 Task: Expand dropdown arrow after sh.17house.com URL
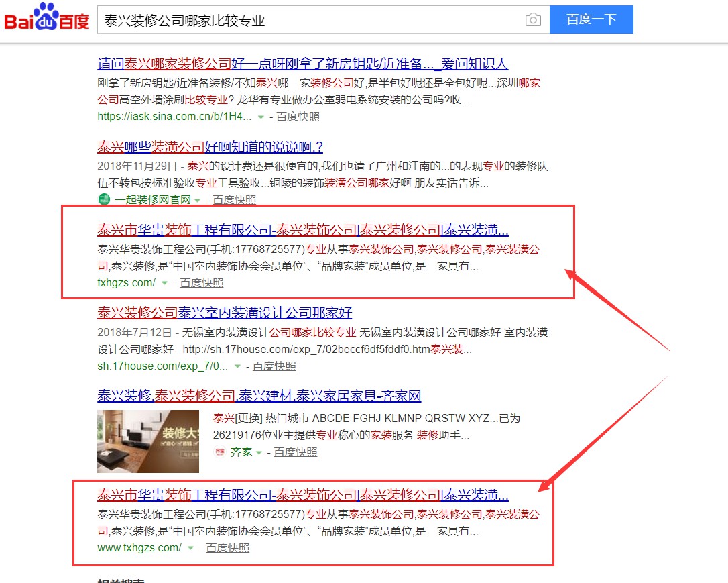click(238, 366)
